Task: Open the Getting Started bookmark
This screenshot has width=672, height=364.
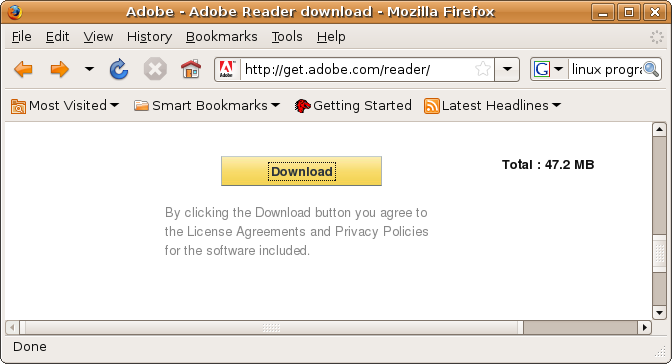Action: (x=353, y=105)
